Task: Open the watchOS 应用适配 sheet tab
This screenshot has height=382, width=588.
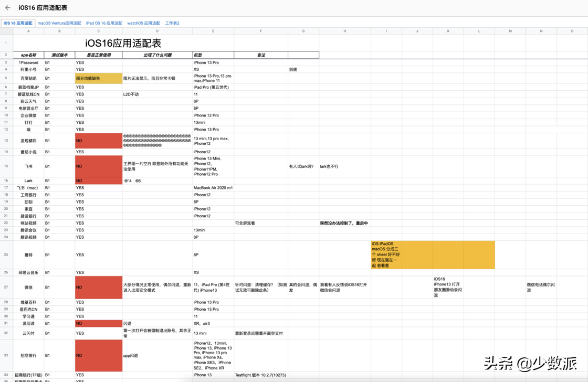Action: click(x=144, y=23)
